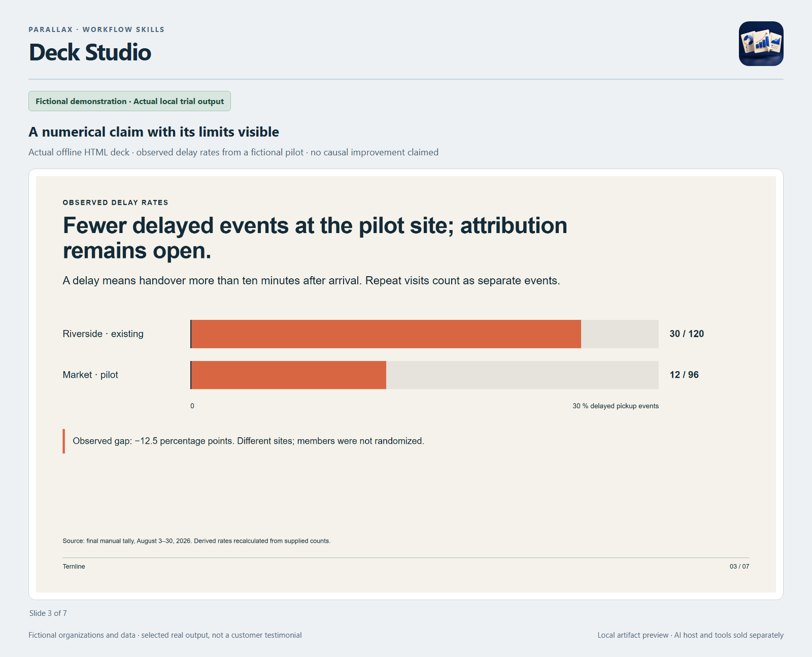The height and width of the screenshot is (657, 812).
Task: Click the '12 / 96' value
Action: (x=684, y=375)
